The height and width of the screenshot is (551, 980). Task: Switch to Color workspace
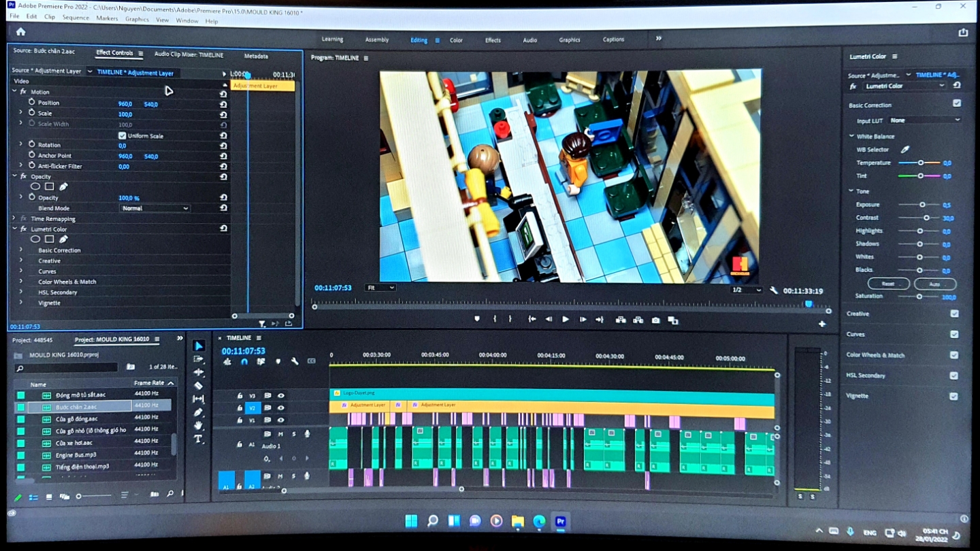(x=456, y=40)
